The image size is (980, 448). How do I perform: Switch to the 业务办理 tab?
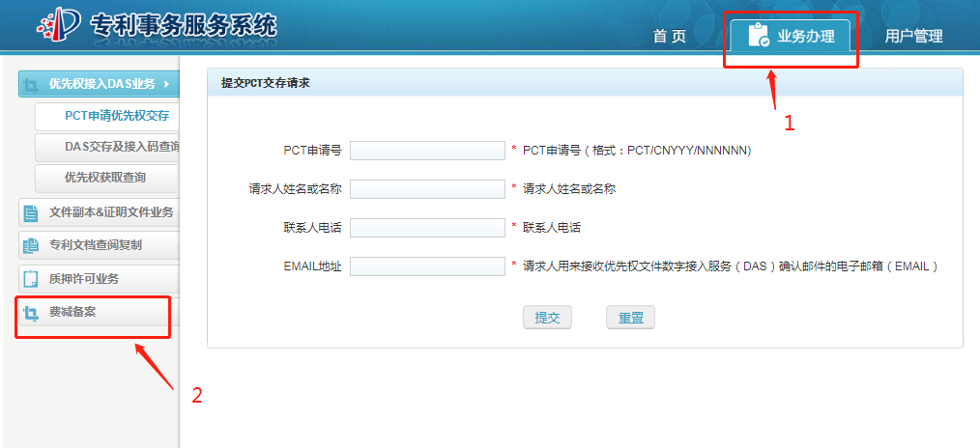791,36
